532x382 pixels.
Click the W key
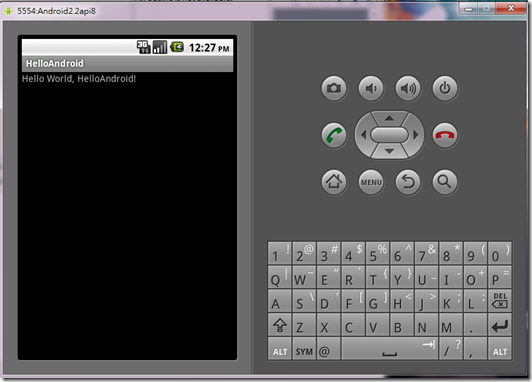pos(304,277)
